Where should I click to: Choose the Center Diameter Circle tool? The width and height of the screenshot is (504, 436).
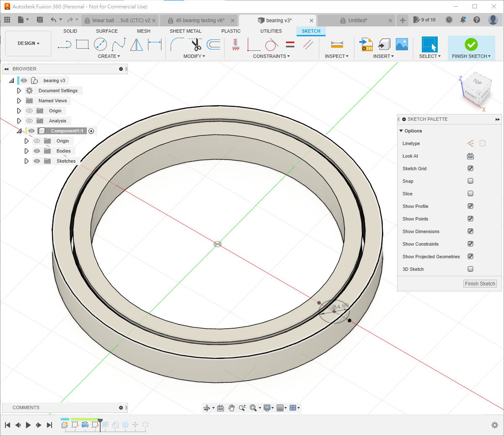point(100,44)
